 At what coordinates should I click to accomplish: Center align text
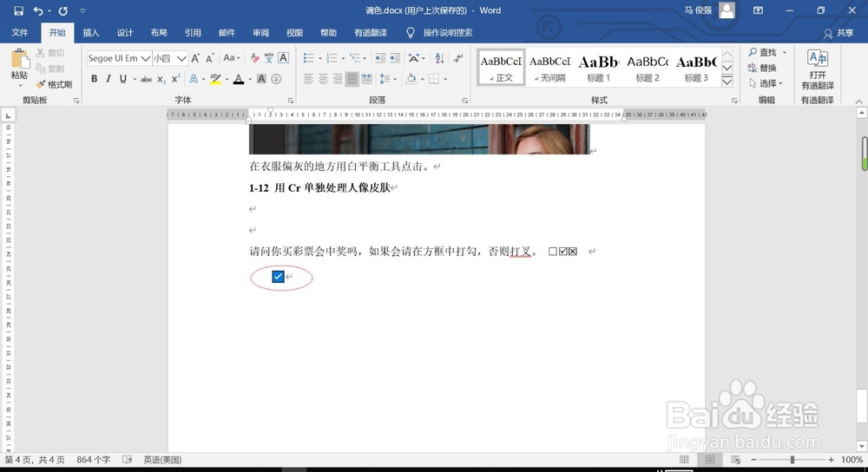coord(323,79)
